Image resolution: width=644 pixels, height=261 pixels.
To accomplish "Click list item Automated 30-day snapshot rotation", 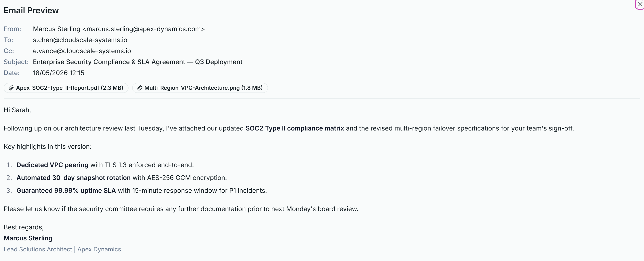I will pyautogui.click(x=121, y=178).
